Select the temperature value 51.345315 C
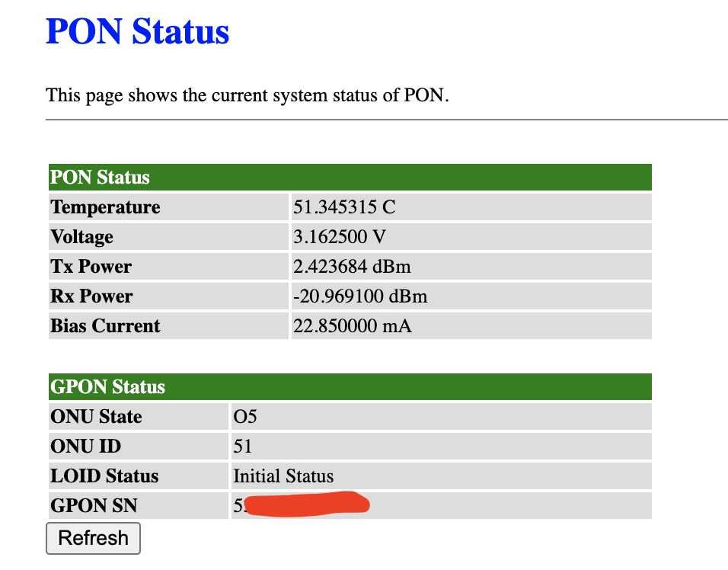 click(344, 207)
